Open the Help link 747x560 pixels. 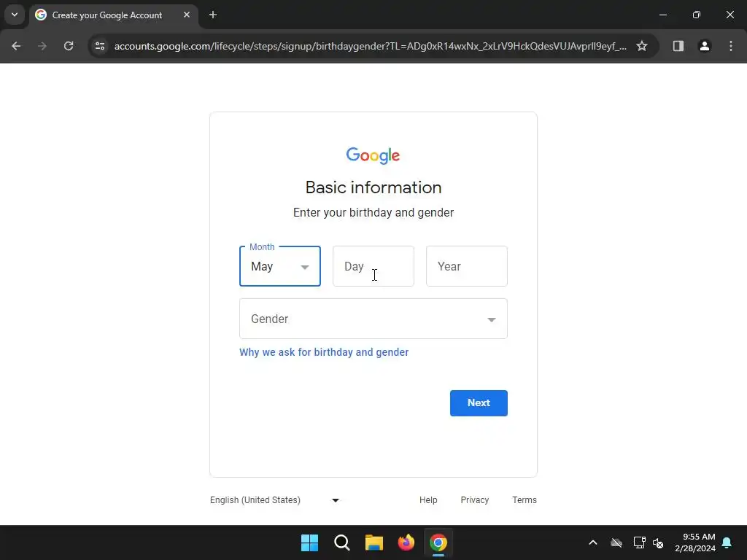coord(428,500)
